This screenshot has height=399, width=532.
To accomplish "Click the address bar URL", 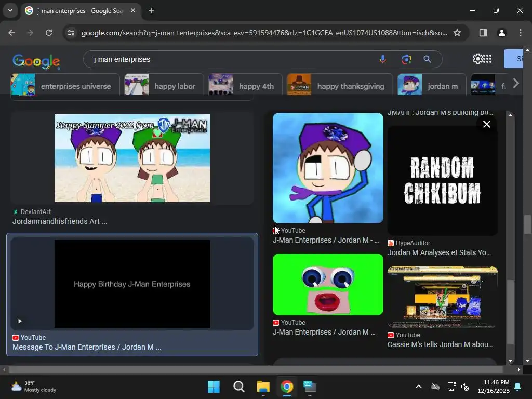I will click(x=264, y=33).
